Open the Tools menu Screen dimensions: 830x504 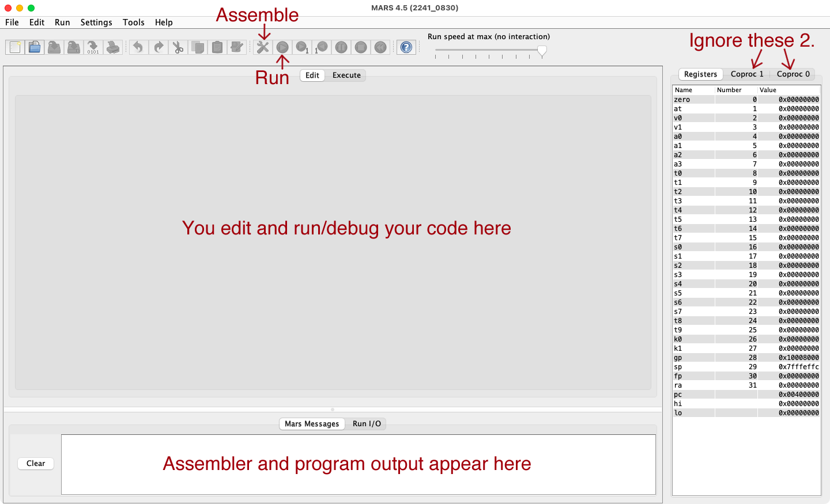point(133,22)
